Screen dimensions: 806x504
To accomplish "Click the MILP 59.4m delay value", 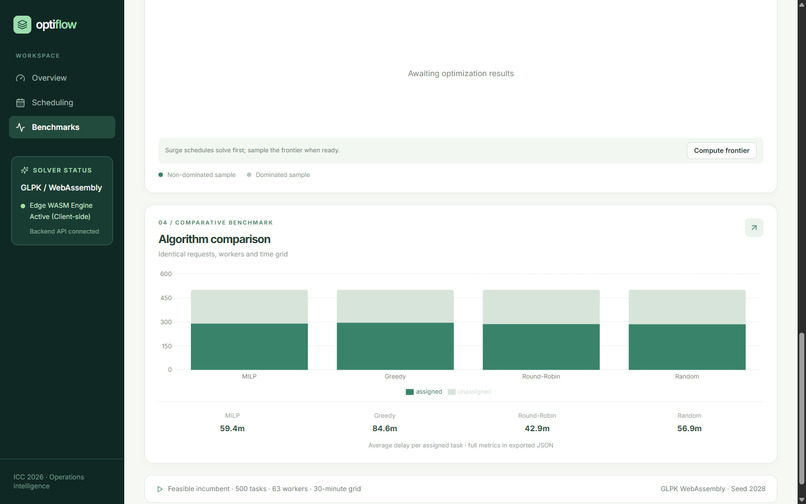I will (x=232, y=428).
